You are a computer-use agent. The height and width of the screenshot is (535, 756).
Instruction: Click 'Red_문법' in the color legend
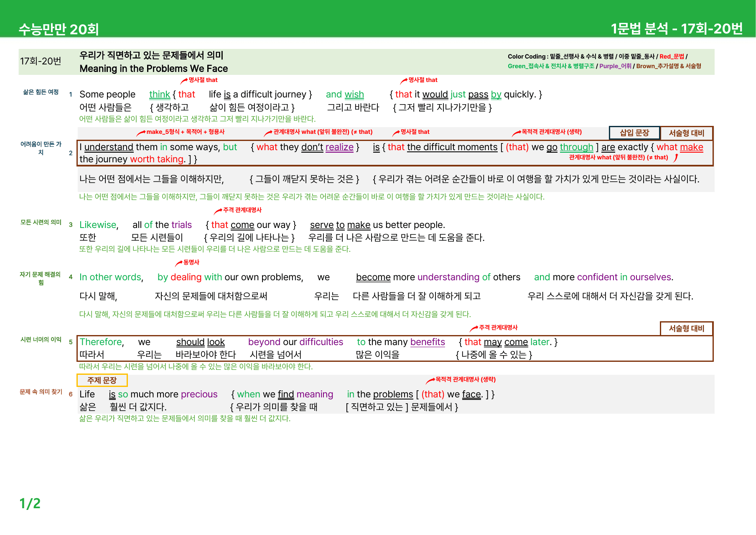tap(672, 56)
